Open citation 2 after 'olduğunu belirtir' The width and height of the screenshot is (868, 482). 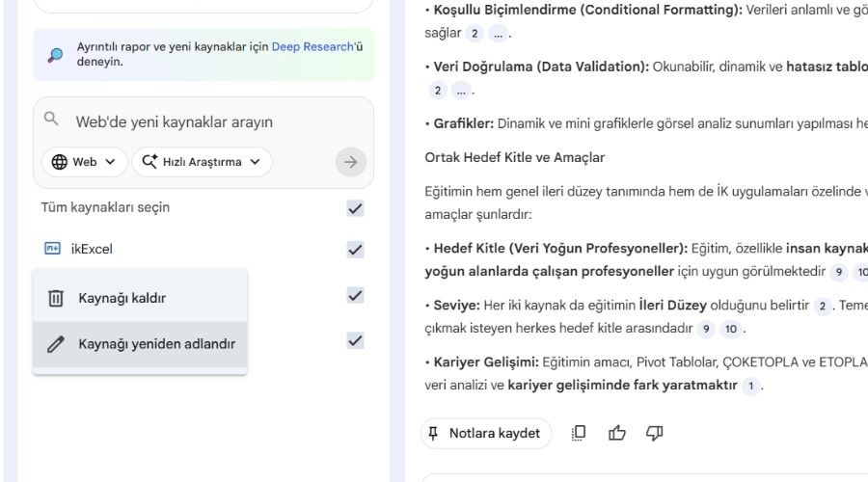[822, 306]
